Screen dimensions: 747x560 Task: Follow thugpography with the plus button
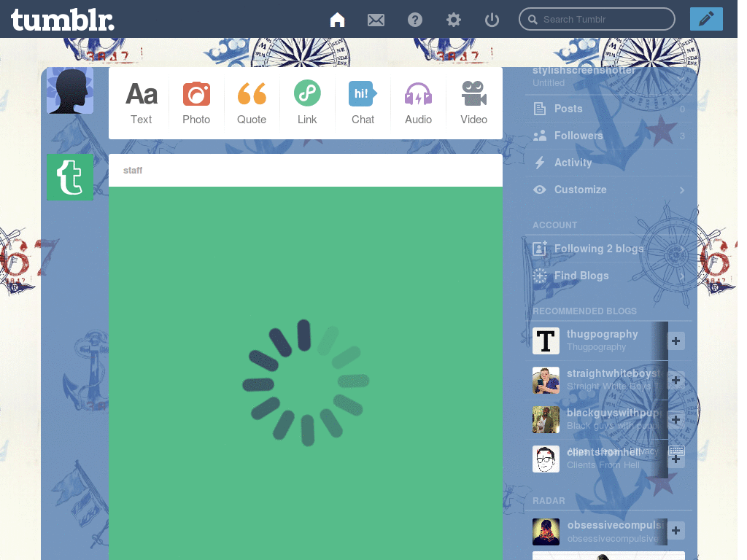click(x=676, y=341)
